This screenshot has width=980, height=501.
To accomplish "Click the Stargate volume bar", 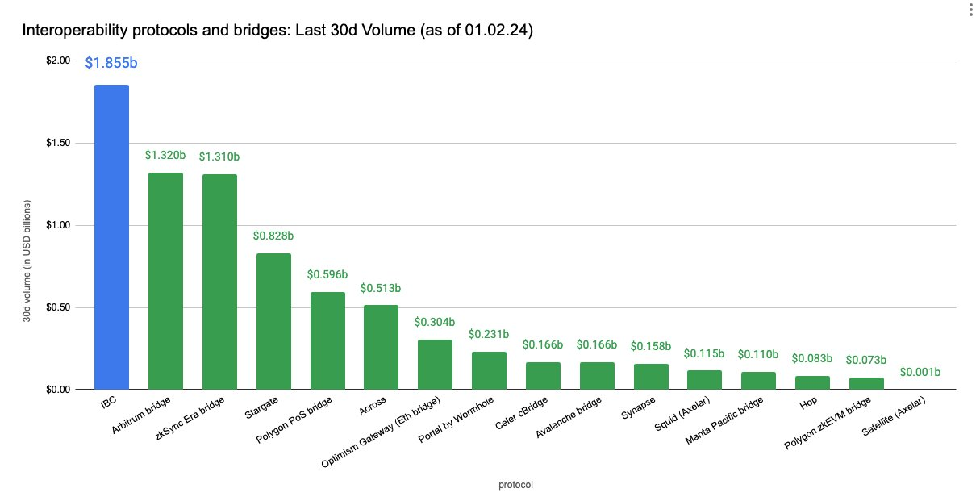I will click(x=273, y=321).
